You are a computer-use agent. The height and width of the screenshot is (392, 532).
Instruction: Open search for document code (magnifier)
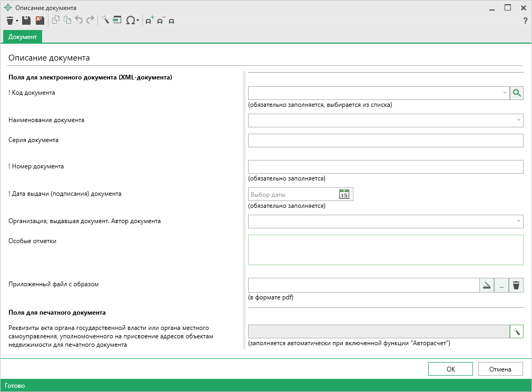517,93
